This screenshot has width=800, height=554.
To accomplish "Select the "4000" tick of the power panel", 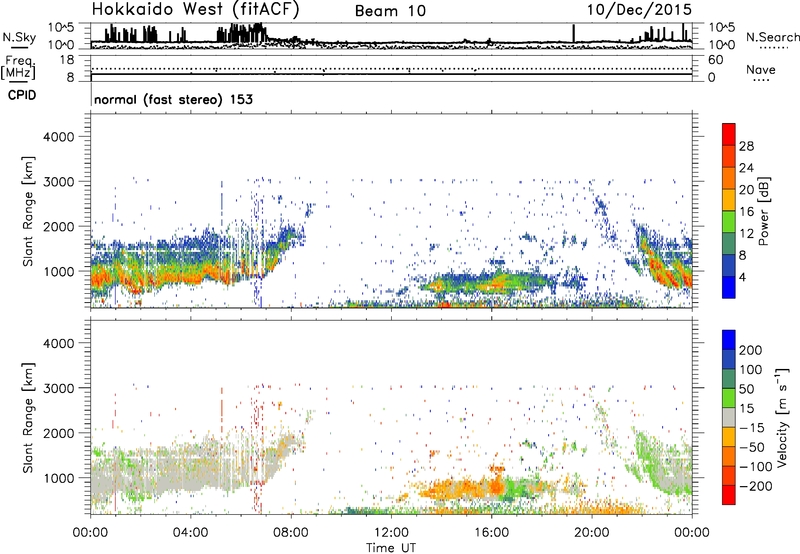I will 59,137.
